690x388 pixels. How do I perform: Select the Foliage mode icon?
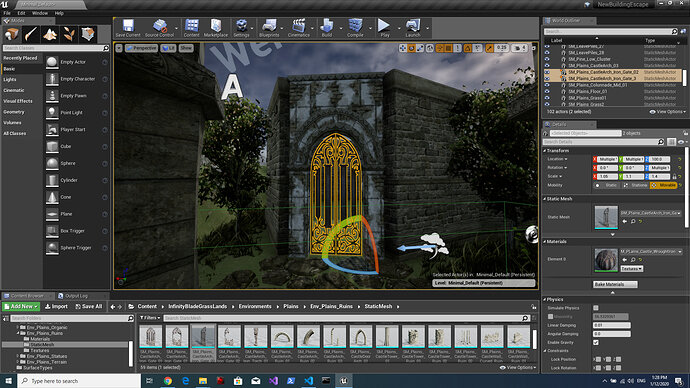(69, 34)
